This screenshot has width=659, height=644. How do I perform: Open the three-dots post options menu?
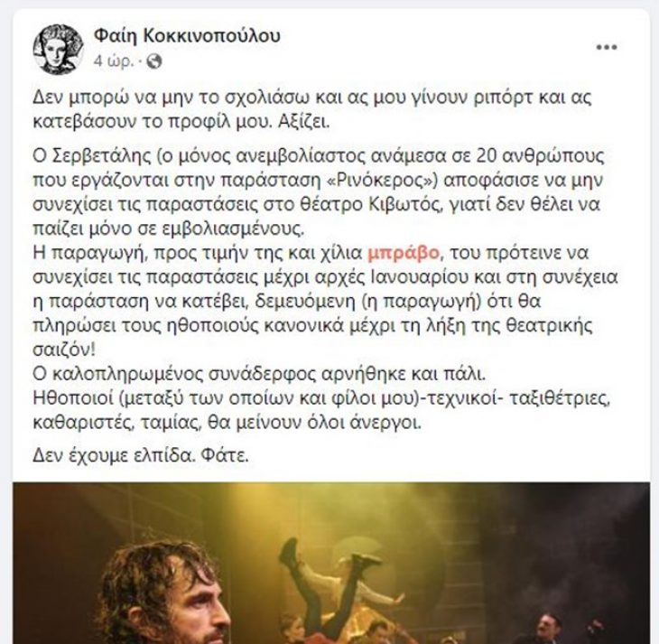(x=607, y=47)
